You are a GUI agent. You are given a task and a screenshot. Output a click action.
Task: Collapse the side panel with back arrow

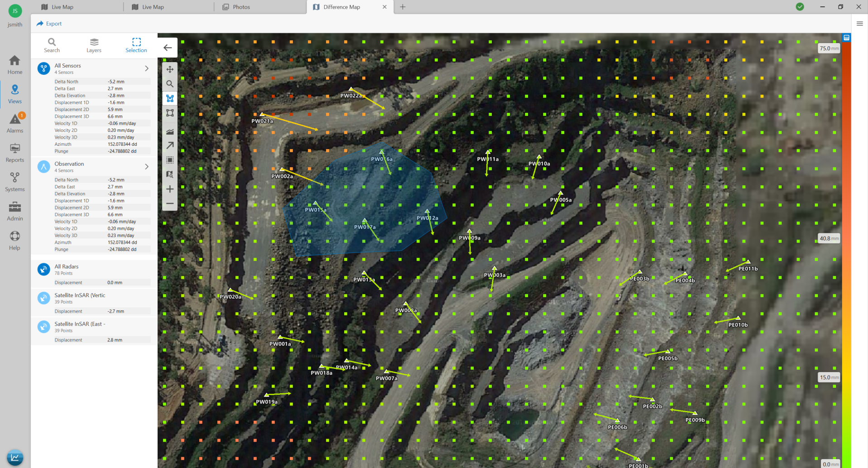coord(168,48)
